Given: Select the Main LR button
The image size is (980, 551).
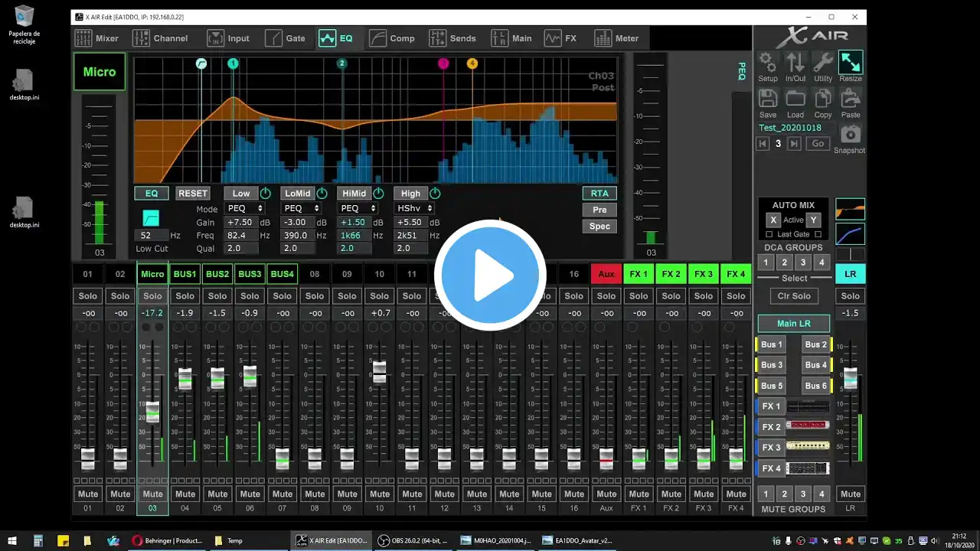Looking at the screenshot, I should pos(794,324).
